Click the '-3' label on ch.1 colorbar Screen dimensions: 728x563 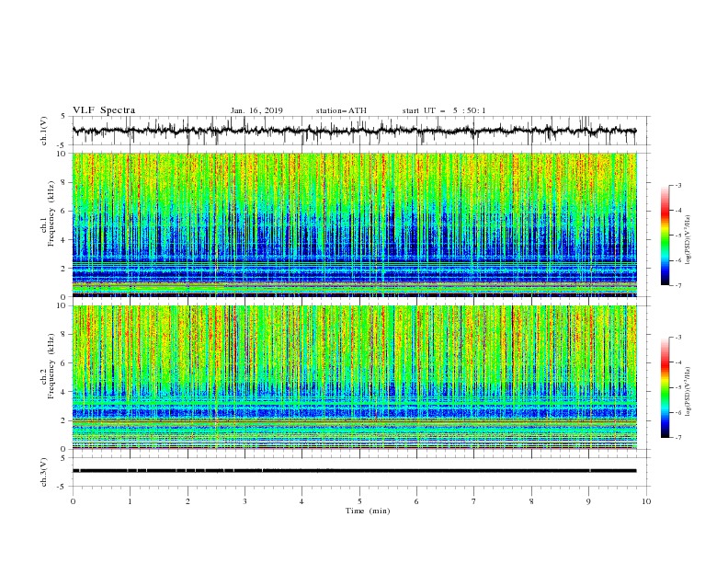point(677,185)
